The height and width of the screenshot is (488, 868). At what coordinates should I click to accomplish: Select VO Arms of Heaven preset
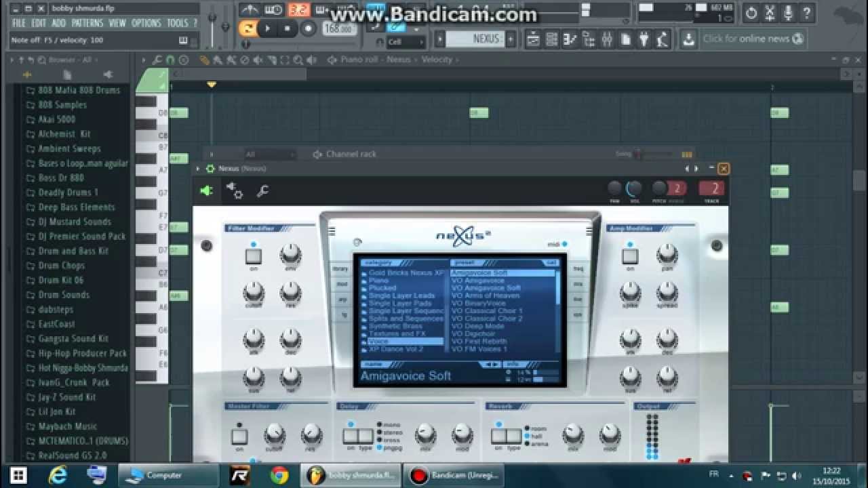coord(486,296)
